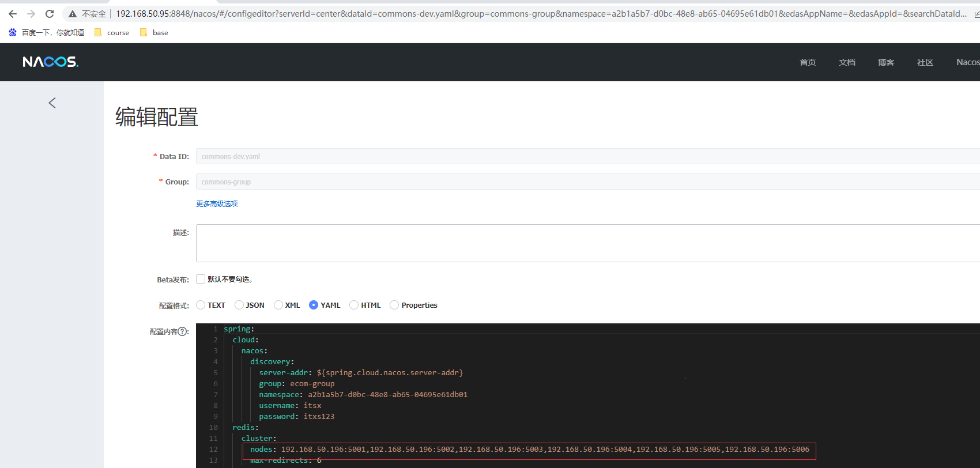Click the NACOS logo
Screen dimensions: 980x468
coord(51,62)
